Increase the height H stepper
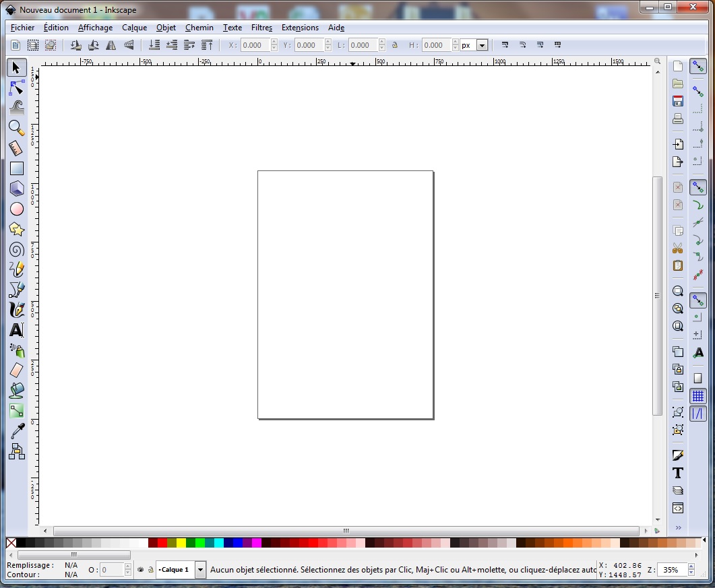This screenshot has height=588, width=715. click(x=455, y=42)
